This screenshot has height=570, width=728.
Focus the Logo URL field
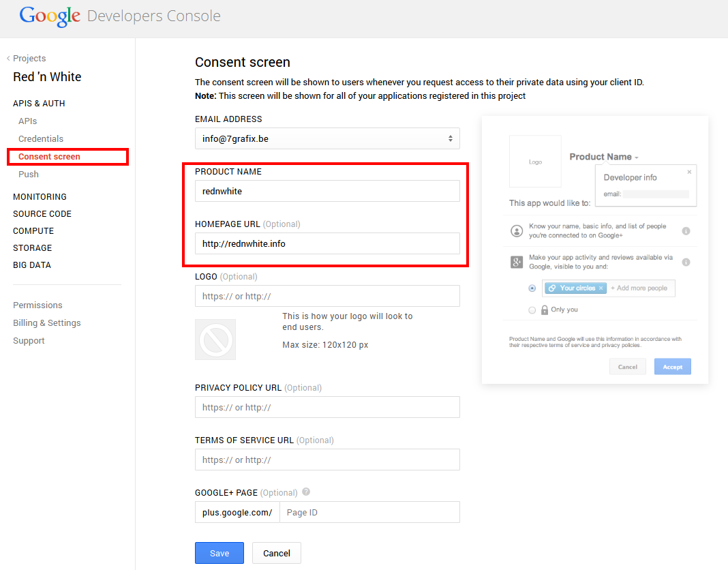[327, 296]
